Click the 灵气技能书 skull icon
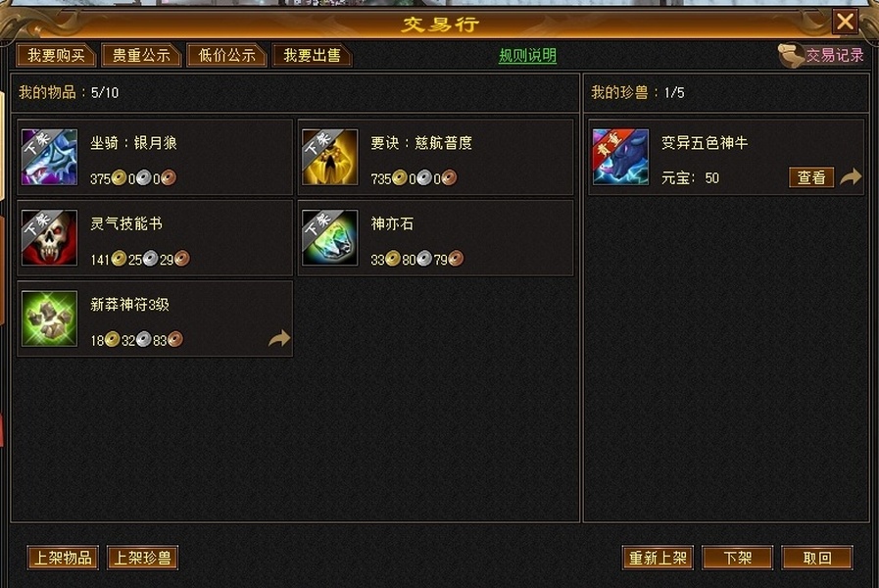The height and width of the screenshot is (588, 879). [x=49, y=238]
